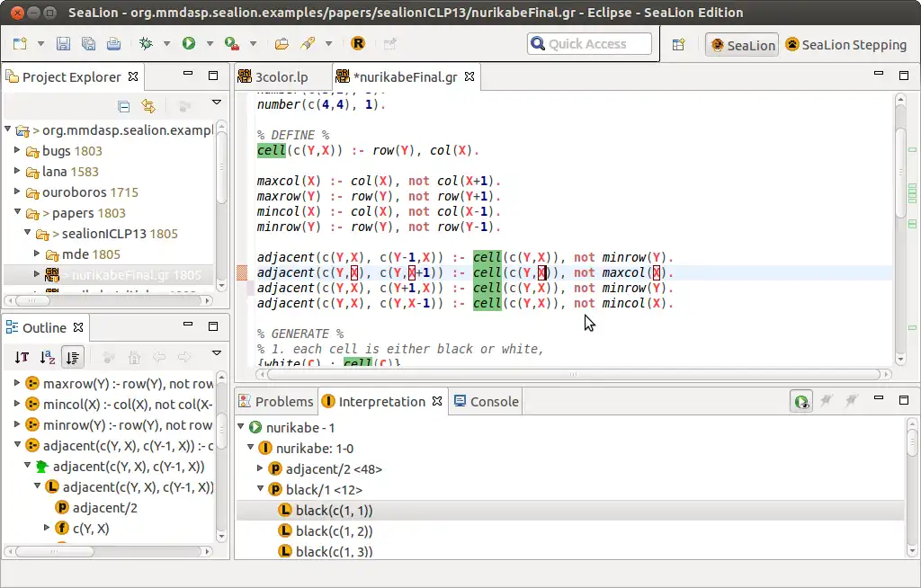Click the Run (green play) toolbar button

pos(189,43)
